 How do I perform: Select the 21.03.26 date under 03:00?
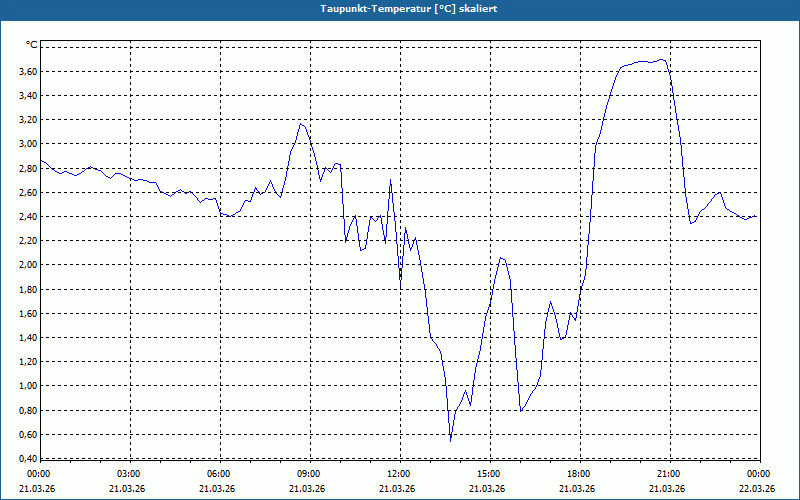pyautogui.click(x=127, y=489)
